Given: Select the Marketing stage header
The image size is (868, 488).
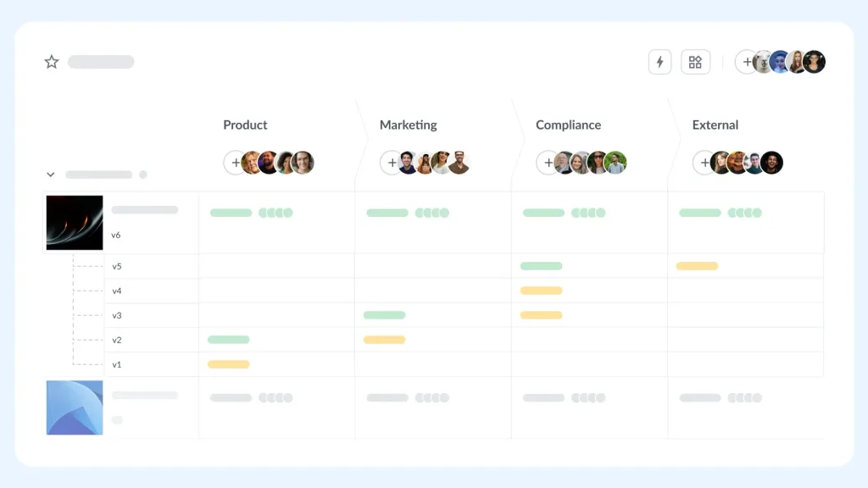Looking at the screenshot, I should point(408,125).
